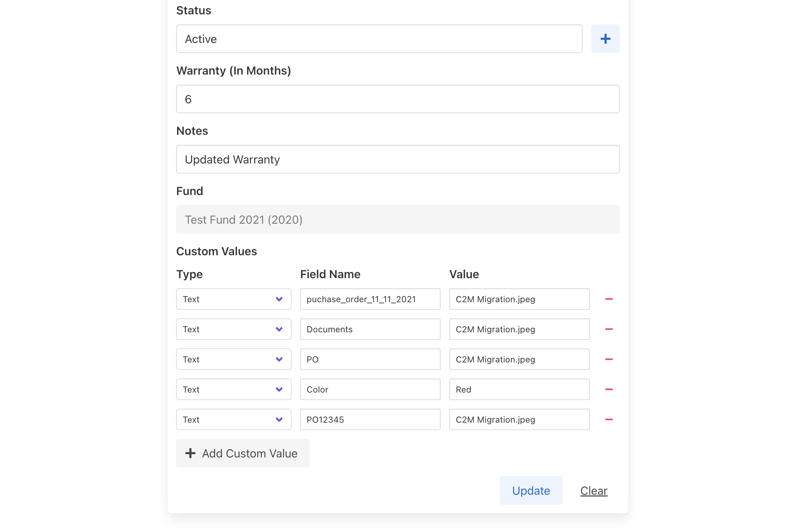The height and width of the screenshot is (532, 791).
Task: Remove the Color custom value row
Action: coord(609,389)
